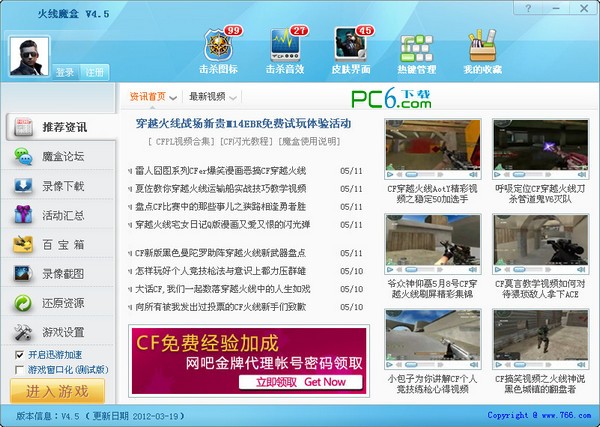The width and height of the screenshot is (600, 427).
Task: Open the 魔盒使用说明 link
Action: [308, 142]
